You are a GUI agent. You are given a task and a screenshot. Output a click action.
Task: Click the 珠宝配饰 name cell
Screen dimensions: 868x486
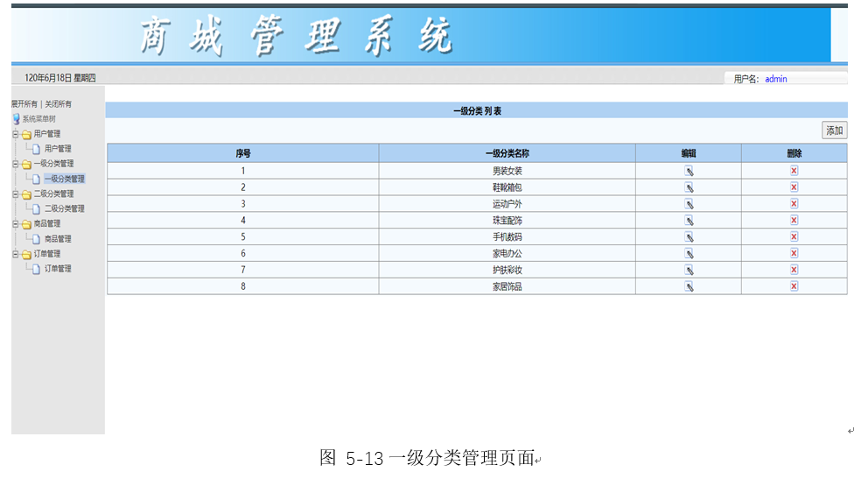click(507, 220)
